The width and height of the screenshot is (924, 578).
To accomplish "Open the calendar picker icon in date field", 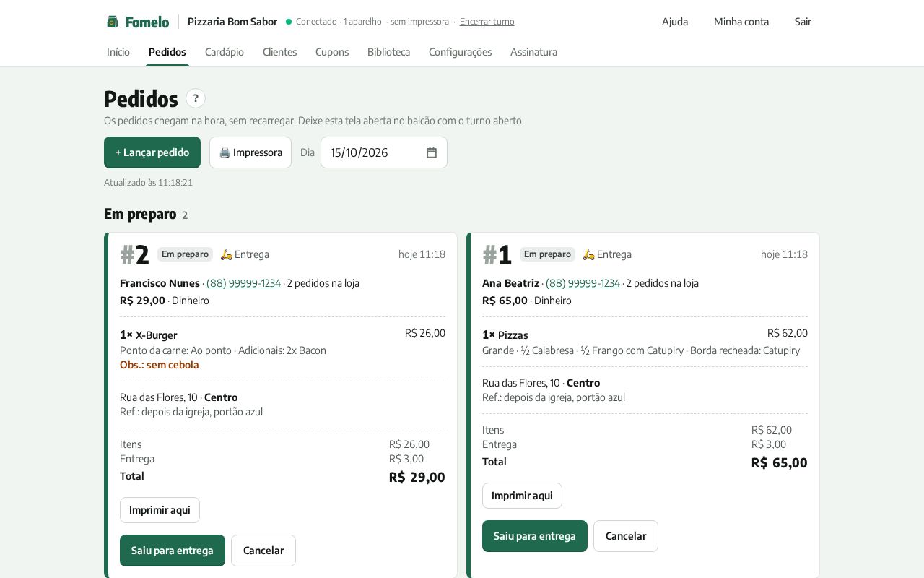I will click(432, 152).
